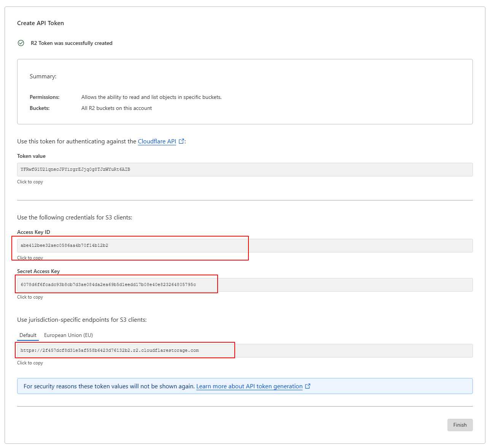Click the S3 endpoint URL field
The image size is (490, 448).
point(245,351)
